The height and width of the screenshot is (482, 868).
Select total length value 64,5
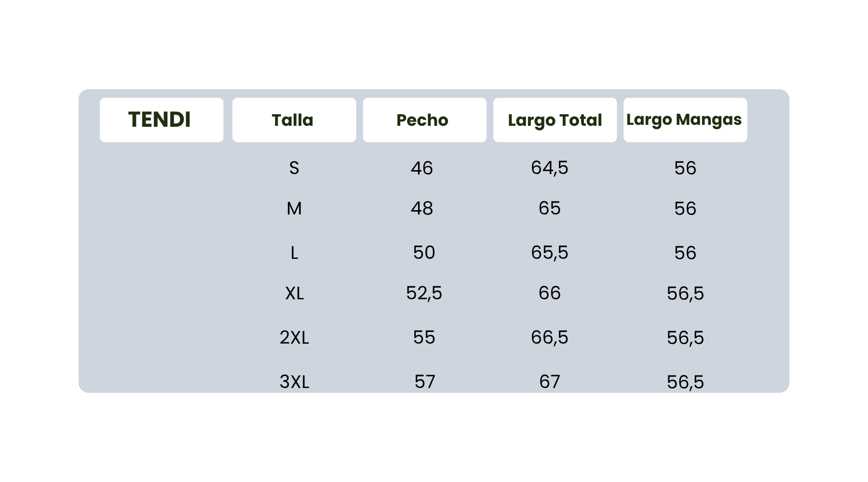coord(549,168)
